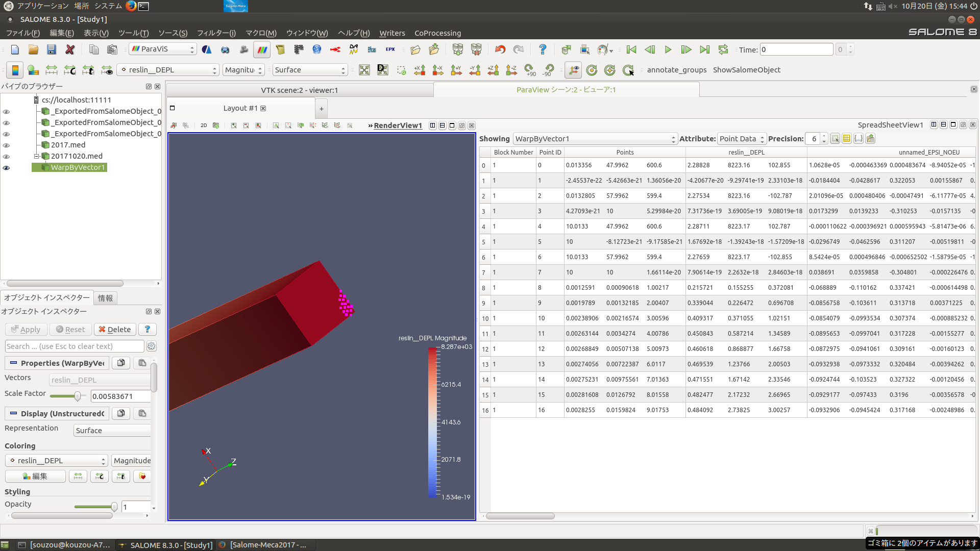Image resolution: width=980 pixels, height=551 pixels.
Task: Open the フィルター(I) menu
Action: tap(216, 33)
